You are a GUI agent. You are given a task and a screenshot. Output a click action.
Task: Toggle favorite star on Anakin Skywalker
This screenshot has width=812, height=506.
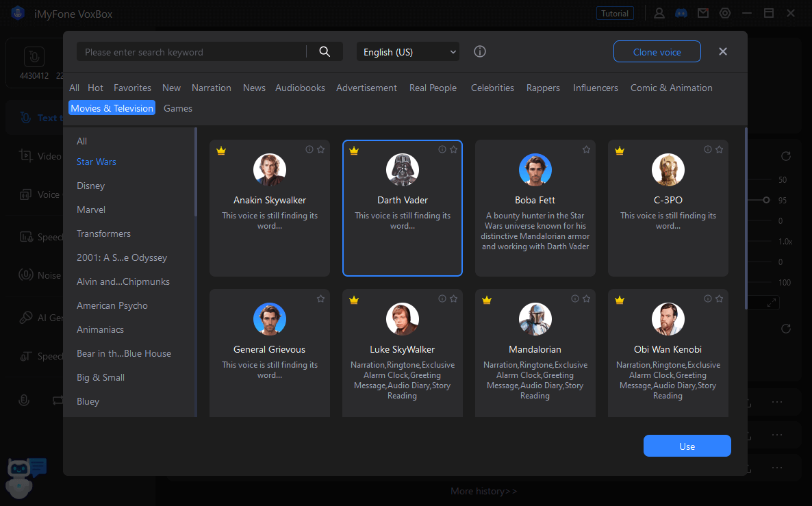point(320,149)
